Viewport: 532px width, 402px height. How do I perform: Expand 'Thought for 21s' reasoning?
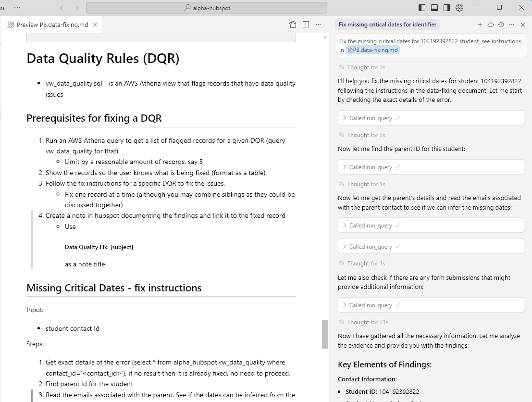coord(363,322)
